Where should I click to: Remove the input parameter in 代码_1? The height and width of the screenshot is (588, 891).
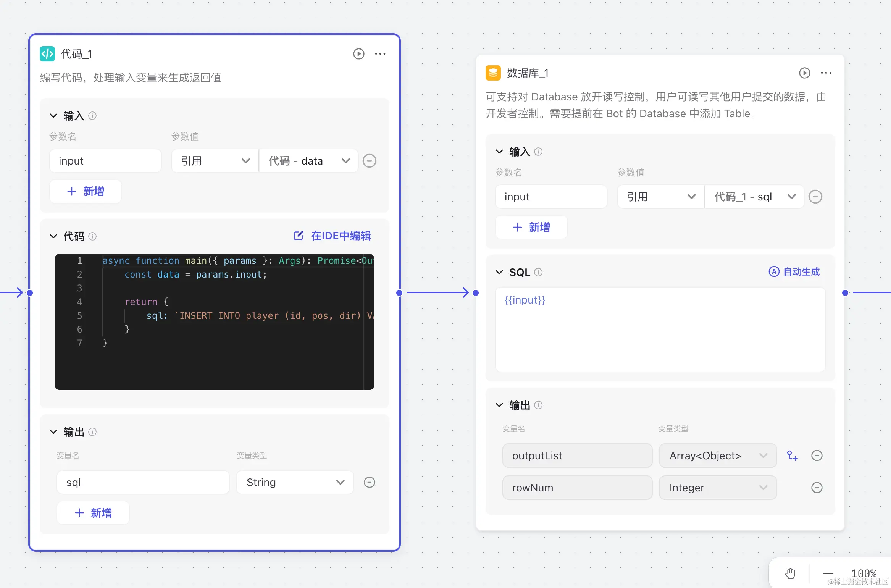coord(369,161)
